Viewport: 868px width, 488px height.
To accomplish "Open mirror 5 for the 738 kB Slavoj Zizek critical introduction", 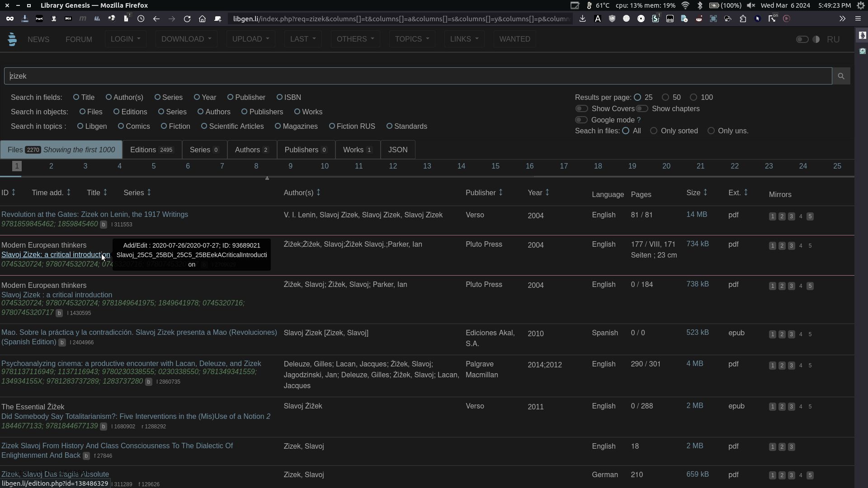I will (x=810, y=286).
